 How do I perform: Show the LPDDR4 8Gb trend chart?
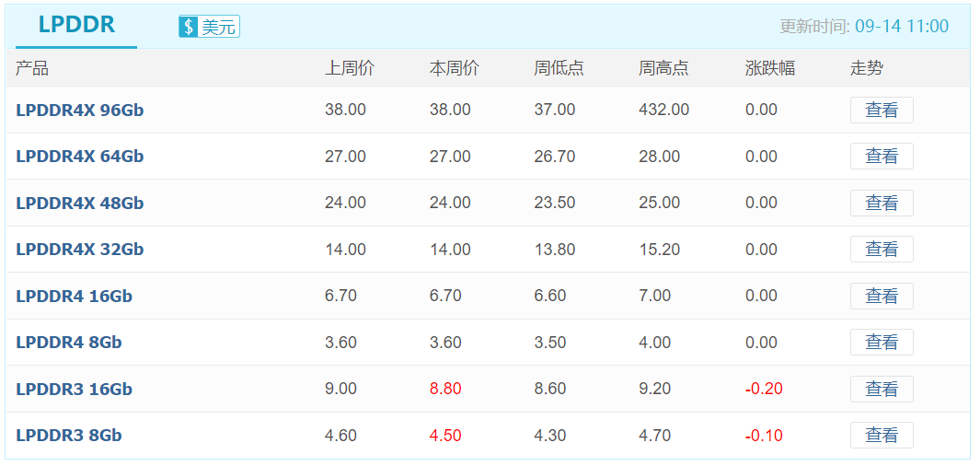(882, 343)
